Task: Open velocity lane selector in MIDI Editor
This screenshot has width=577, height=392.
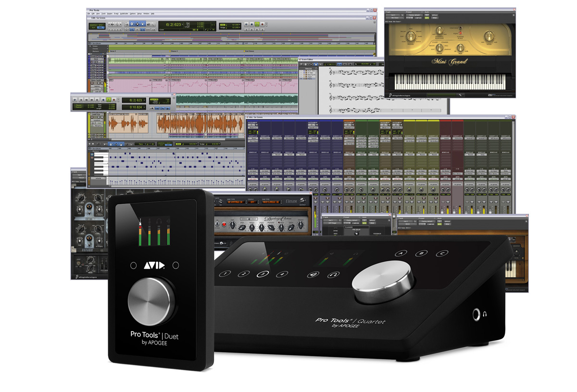Action: tap(98, 178)
